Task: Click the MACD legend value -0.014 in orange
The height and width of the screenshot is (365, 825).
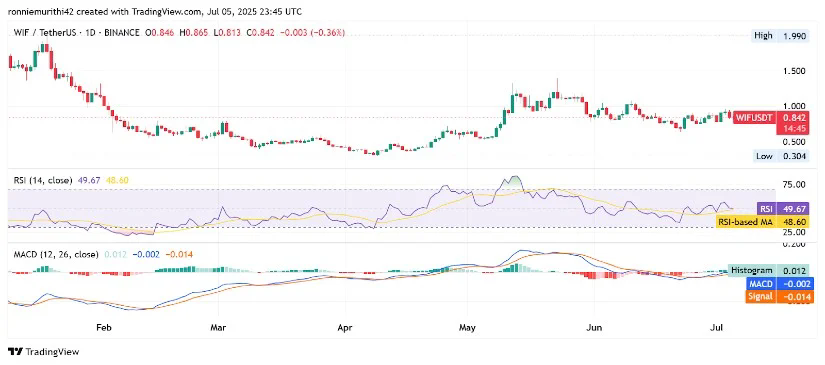Action: tap(179, 255)
